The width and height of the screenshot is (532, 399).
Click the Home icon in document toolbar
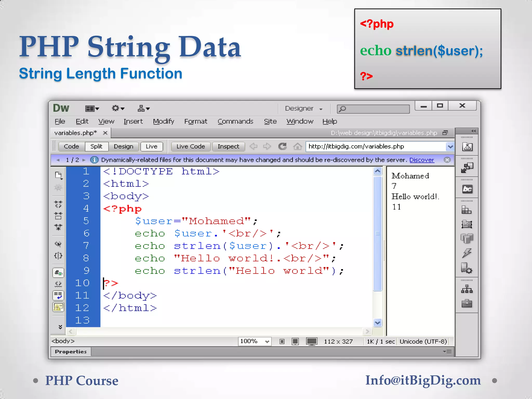pos(297,147)
